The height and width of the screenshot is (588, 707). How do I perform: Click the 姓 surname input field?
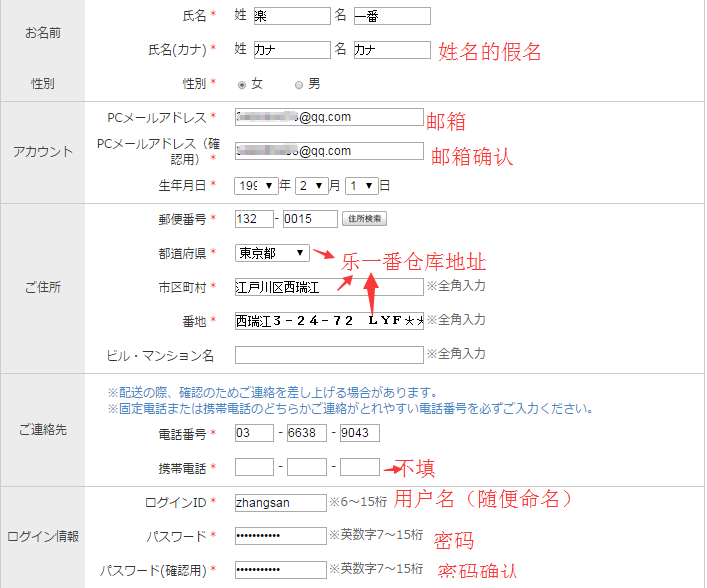coord(291,16)
